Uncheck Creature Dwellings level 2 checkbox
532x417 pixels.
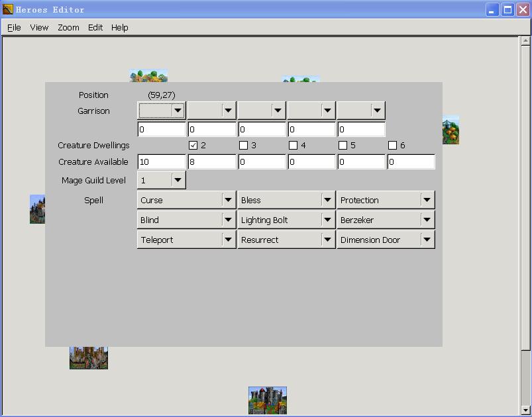[193, 146]
